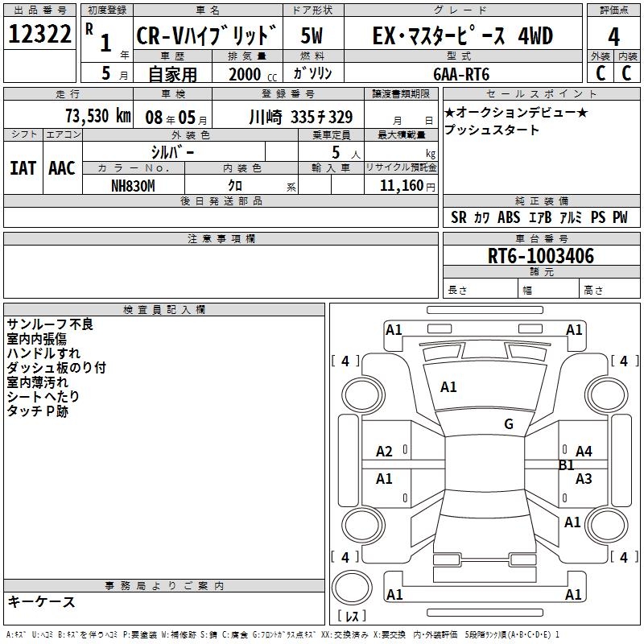Image resolution: width=644 pixels, height=644 pixels.
Task: Click the color number "NH830M"
Action: coord(133,186)
